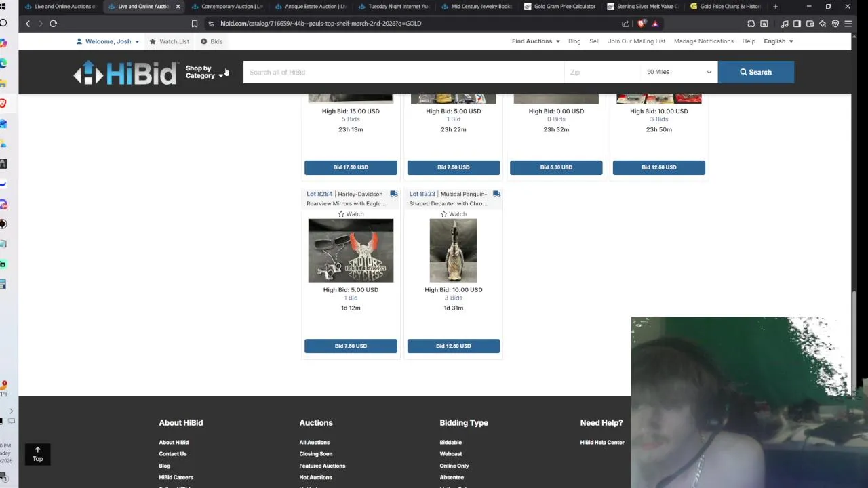
Task: Open the Windows search circle in taskbar
Action: click(x=3, y=23)
